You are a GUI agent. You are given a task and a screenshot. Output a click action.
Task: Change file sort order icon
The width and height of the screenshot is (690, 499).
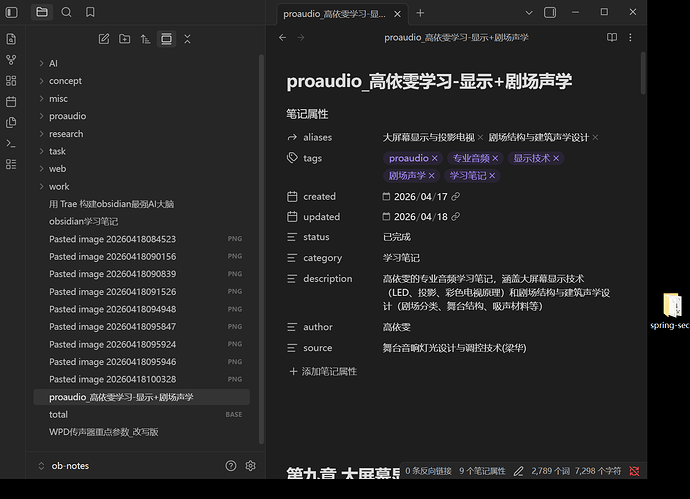145,39
